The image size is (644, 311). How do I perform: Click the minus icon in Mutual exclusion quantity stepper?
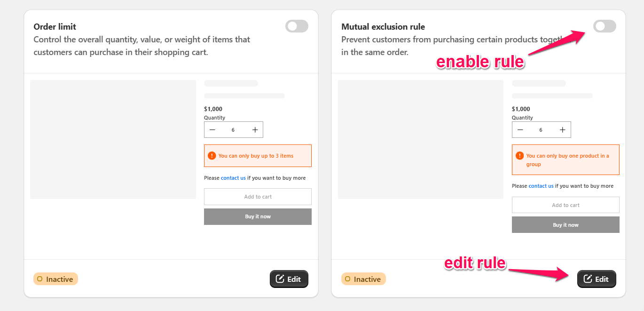(x=520, y=129)
